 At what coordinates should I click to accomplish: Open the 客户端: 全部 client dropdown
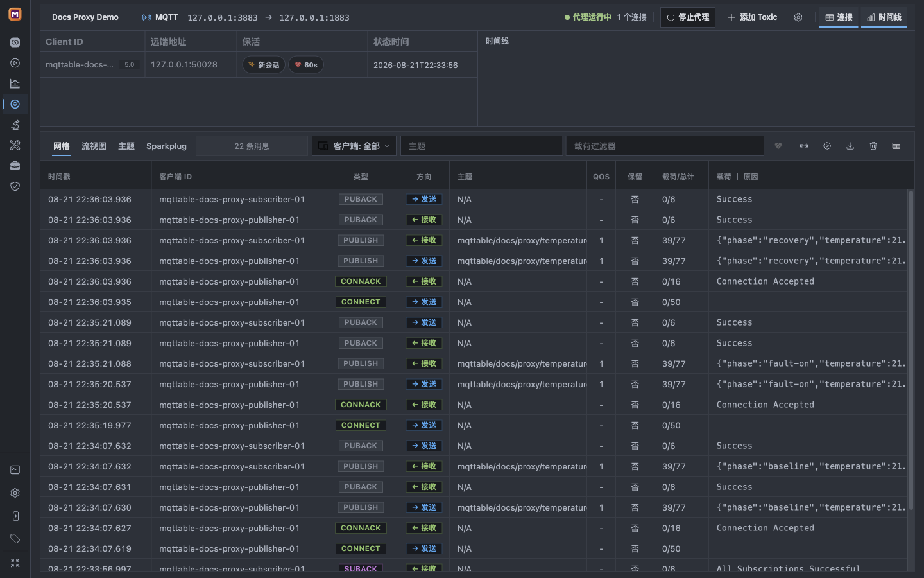click(x=354, y=146)
